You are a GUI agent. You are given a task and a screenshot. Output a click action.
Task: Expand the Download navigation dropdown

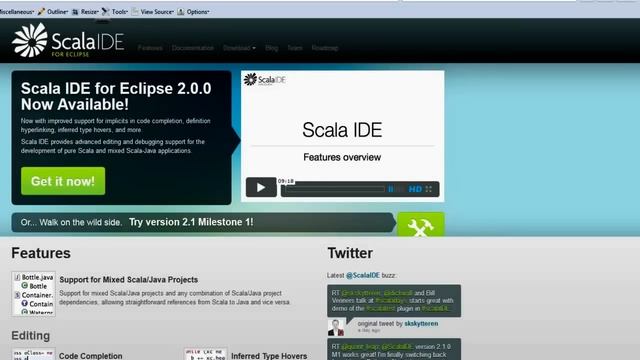(239, 48)
